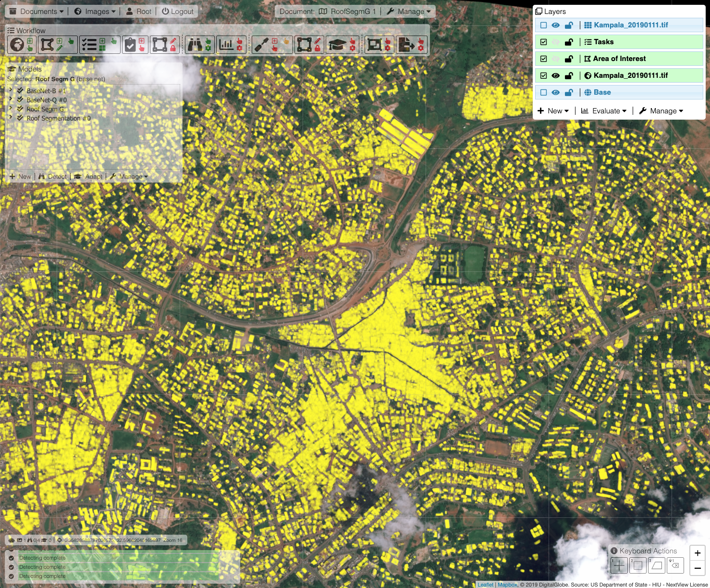
Task: Click the overlapping frames workflow button
Action: click(x=379, y=45)
